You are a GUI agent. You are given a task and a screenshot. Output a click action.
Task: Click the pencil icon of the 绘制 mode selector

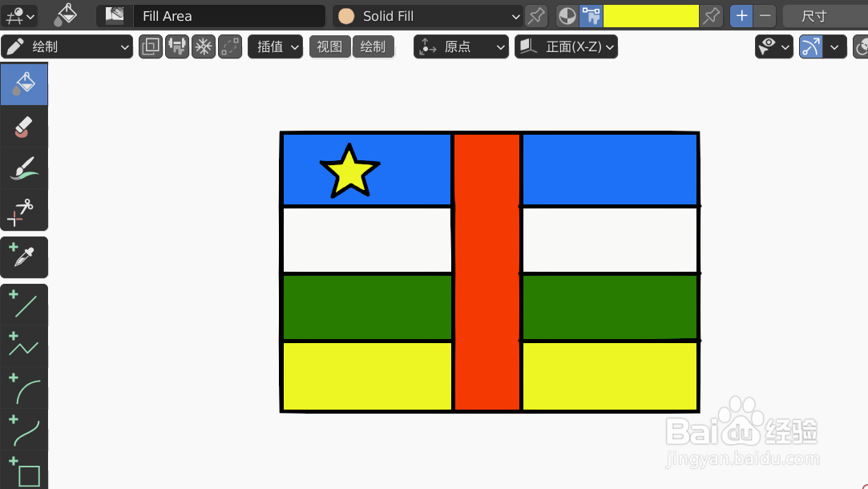(15, 46)
